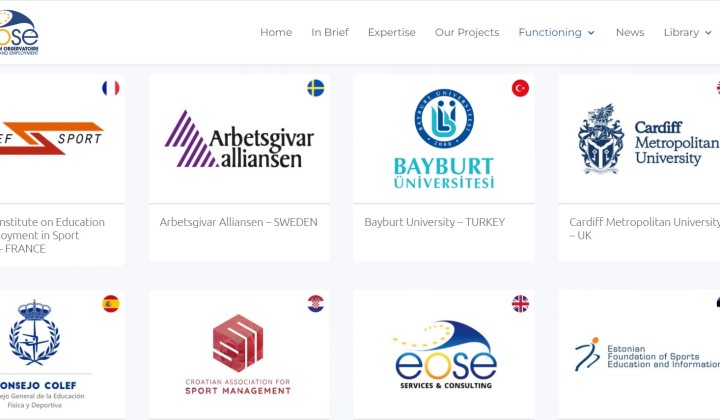Go to the Home page
The image size is (720, 420).
pos(276,32)
